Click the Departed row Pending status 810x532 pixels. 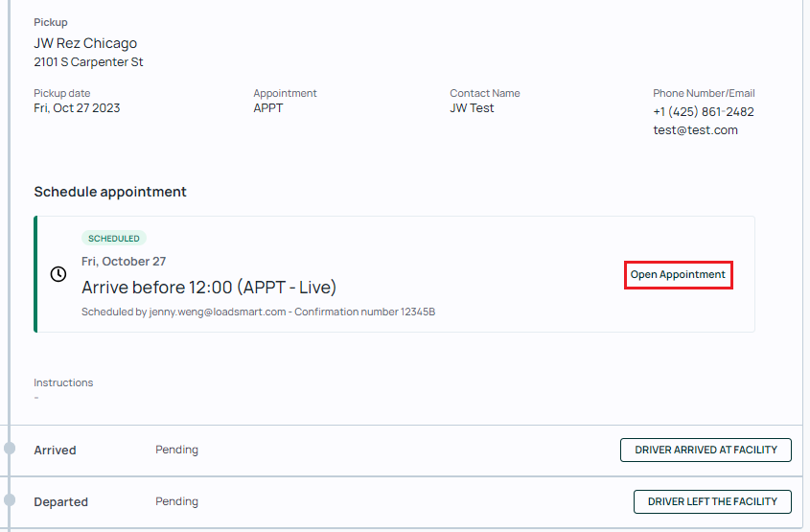pyautogui.click(x=176, y=501)
